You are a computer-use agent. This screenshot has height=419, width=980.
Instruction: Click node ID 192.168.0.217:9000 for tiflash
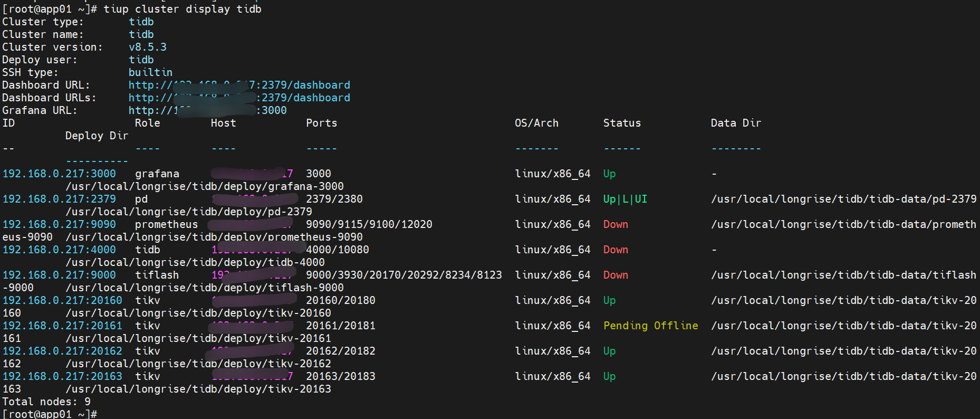(59, 275)
